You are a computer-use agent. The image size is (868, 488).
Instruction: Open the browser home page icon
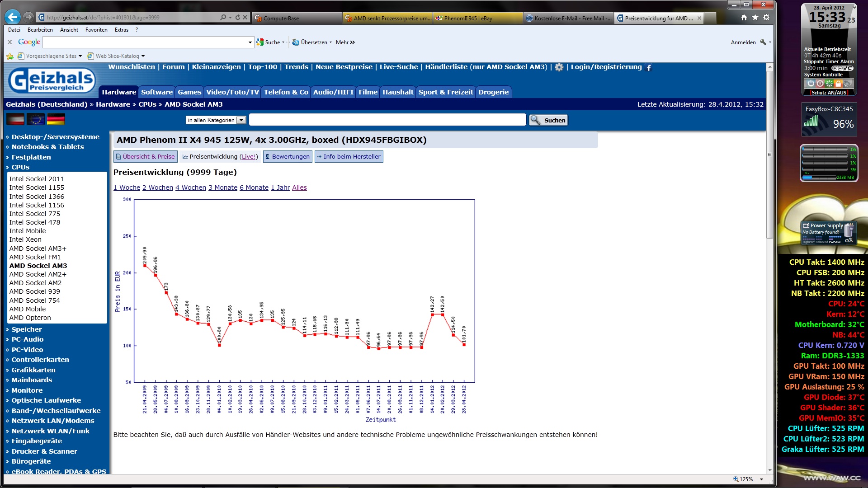click(744, 18)
